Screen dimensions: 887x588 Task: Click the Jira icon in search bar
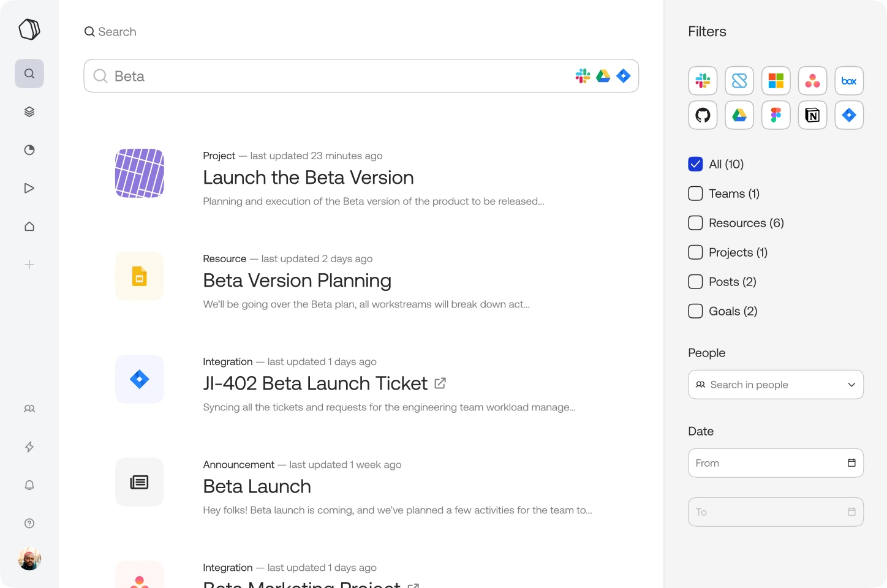click(x=624, y=76)
